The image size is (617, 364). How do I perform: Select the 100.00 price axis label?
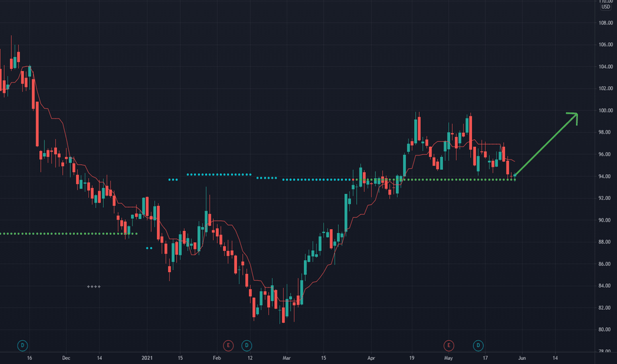pos(606,111)
